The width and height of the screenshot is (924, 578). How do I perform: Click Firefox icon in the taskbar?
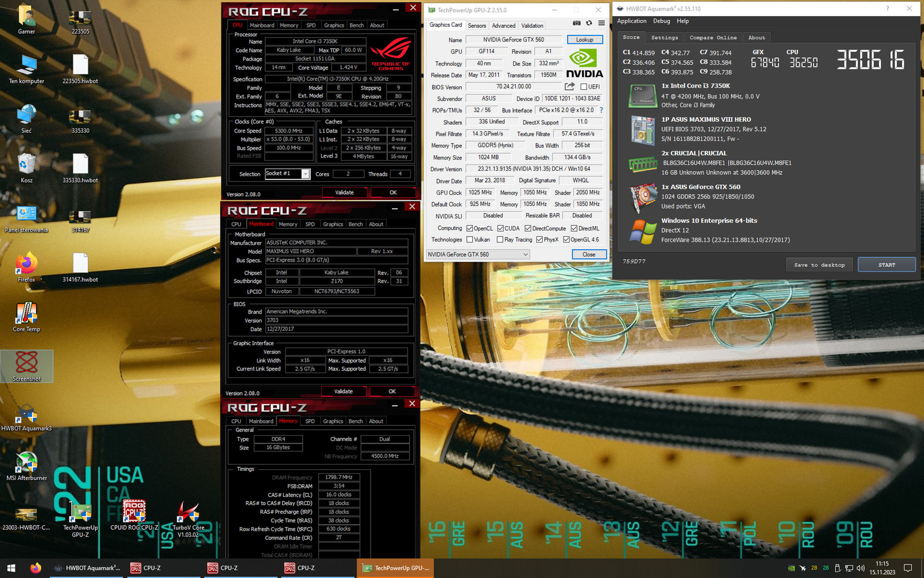click(36, 568)
